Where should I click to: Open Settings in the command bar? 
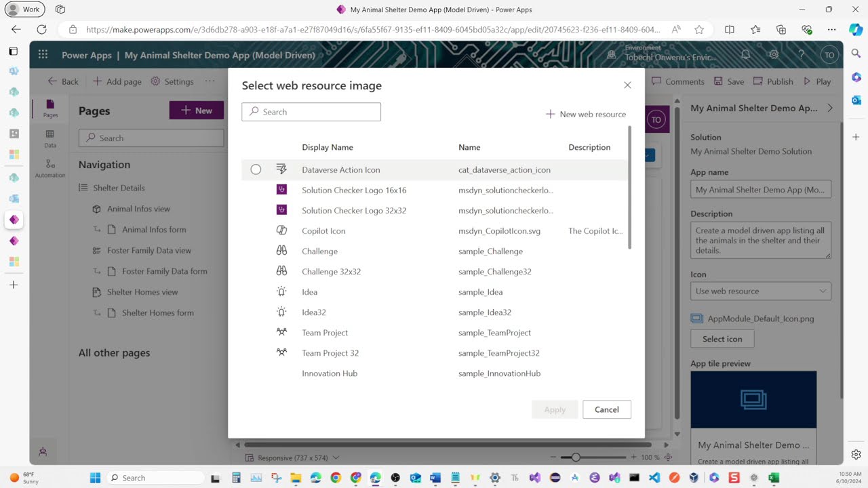tap(172, 81)
